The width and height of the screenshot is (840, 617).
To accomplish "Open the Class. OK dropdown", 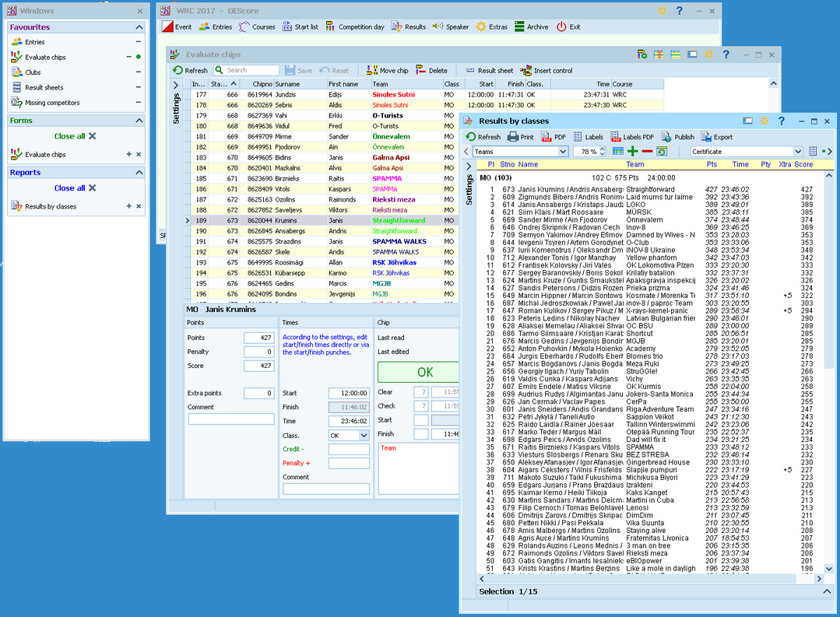I will pyautogui.click(x=364, y=436).
